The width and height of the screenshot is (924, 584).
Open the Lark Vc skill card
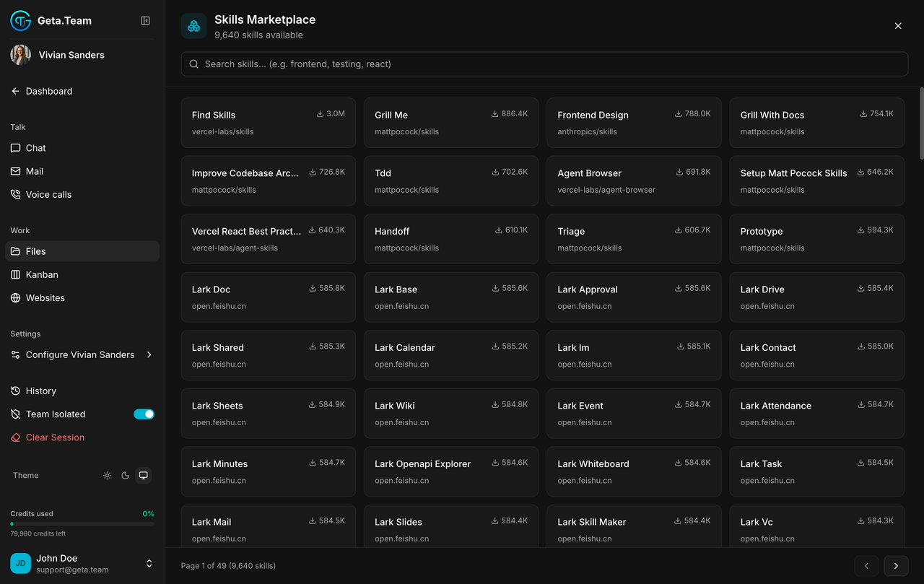click(x=816, y=526)
